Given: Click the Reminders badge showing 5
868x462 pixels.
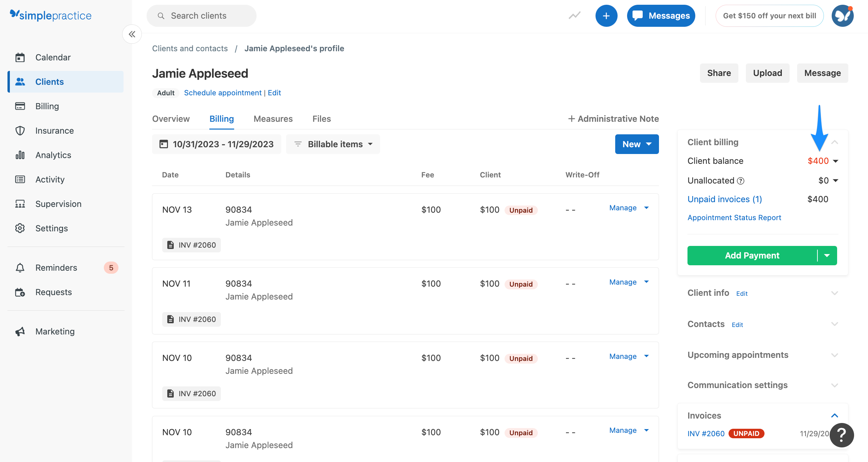Looking at the screenshot, I should click(x=111, y=268).
